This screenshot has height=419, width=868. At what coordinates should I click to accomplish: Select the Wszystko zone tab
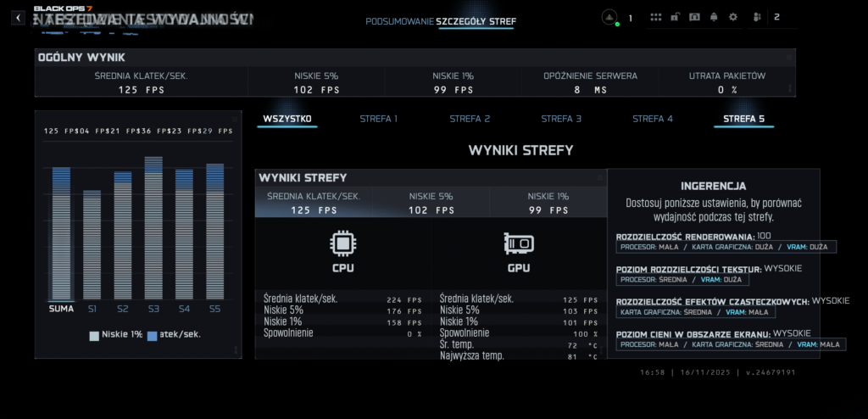[x=287, y=119]
